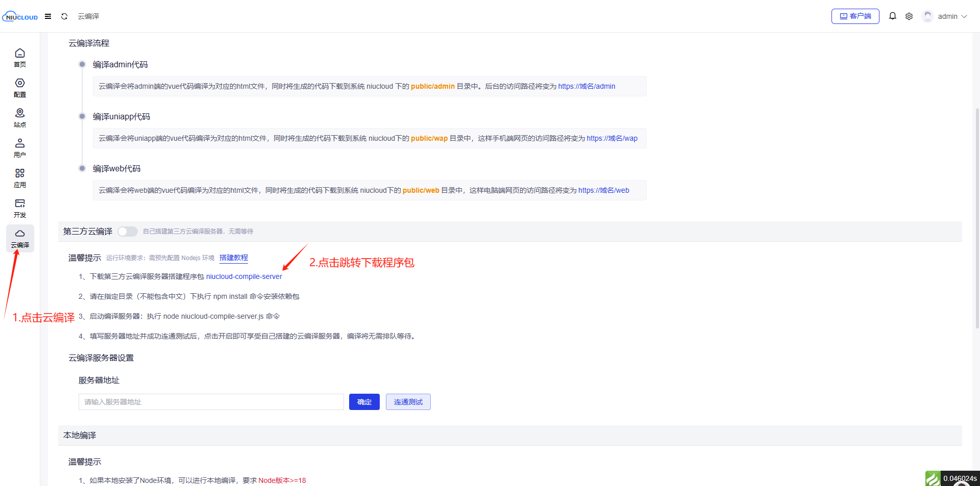
Task: Open the 开发 development sidebar icon
Action: click(20, 208)
